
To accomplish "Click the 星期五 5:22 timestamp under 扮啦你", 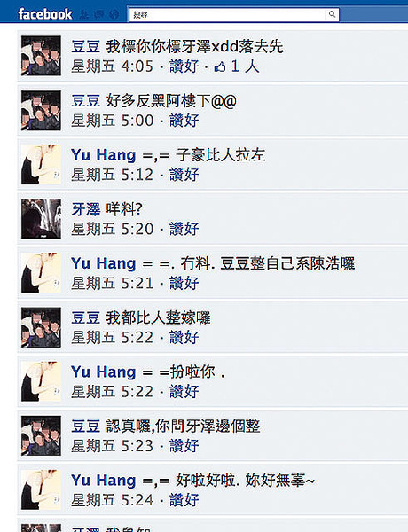I will (x=113, y=392).
